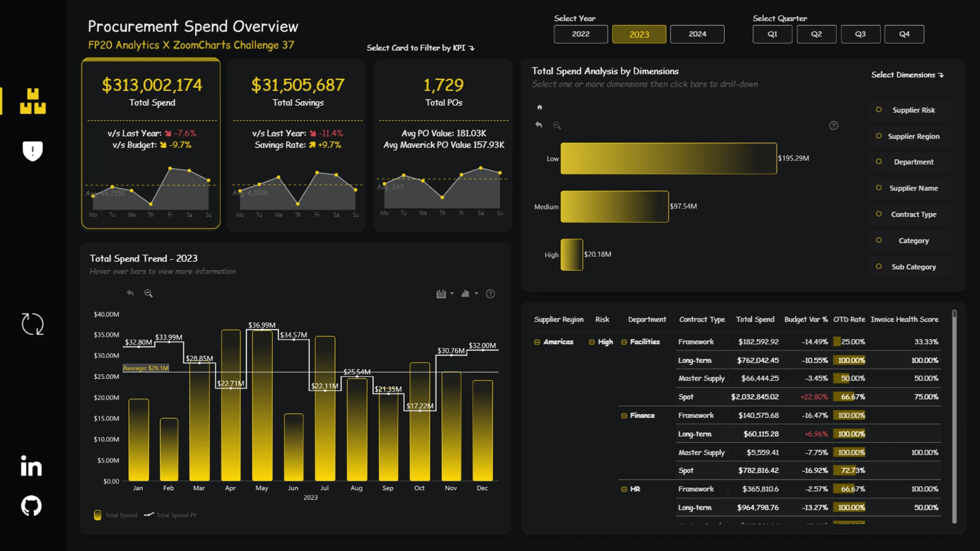This screenshot has height=551, width=980.
Task: Click the +22.80% budget variance cell
Action: pyautogui.click(x=814, y=397)
